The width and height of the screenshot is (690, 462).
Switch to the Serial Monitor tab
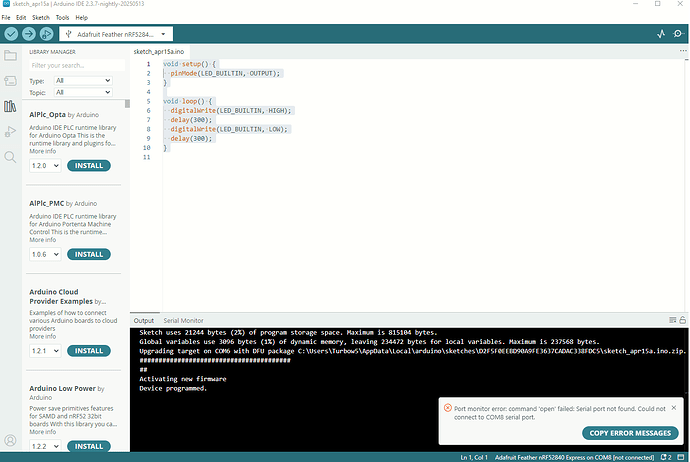(x=184, y=320)
